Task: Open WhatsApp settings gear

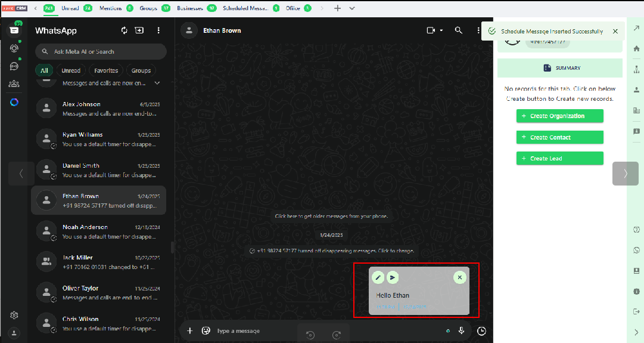Action: point(14,315)
